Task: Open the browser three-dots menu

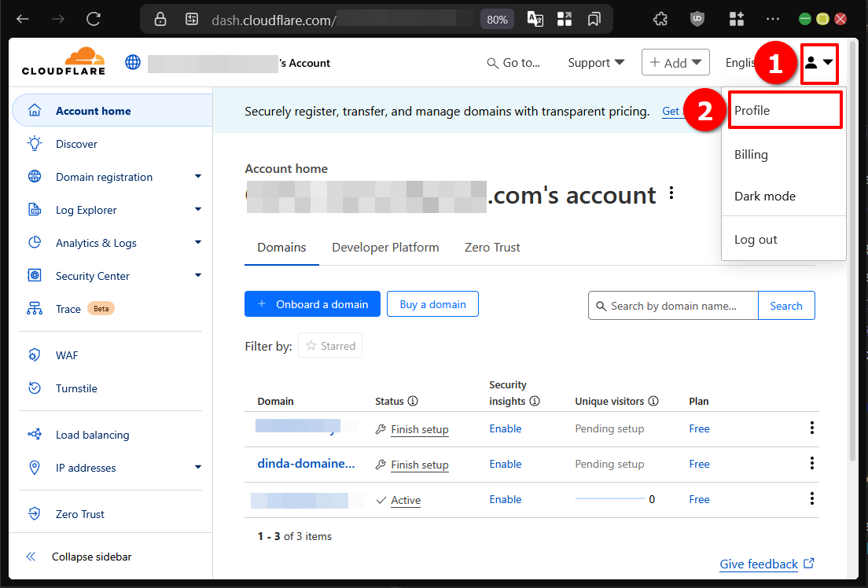Action: click(772, 20)
